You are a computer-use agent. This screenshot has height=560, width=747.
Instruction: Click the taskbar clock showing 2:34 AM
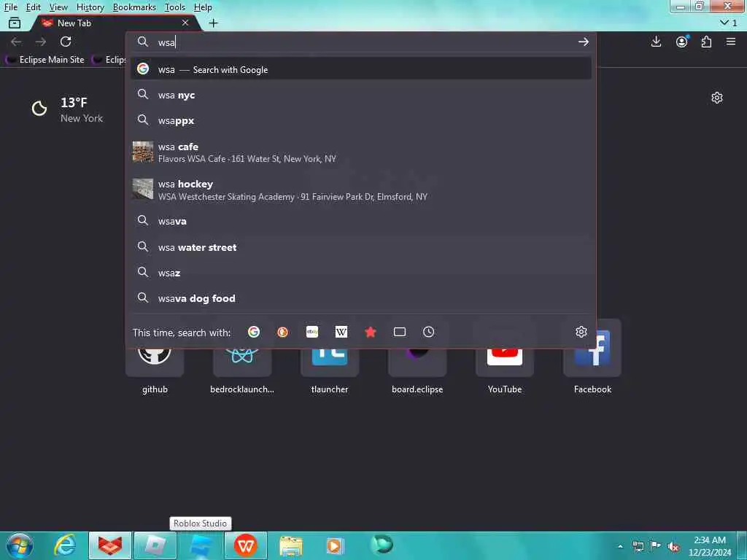(710, 546)
